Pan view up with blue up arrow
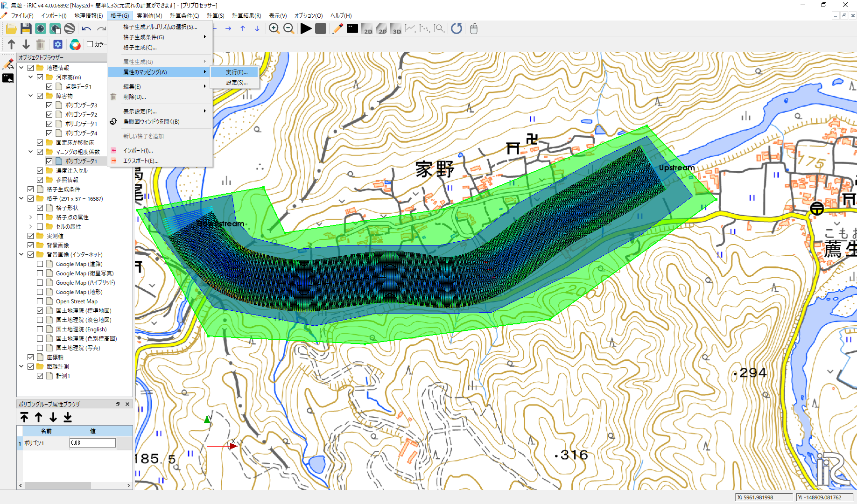The width and height of the screenshot is (857, 504). click(243, 29)
